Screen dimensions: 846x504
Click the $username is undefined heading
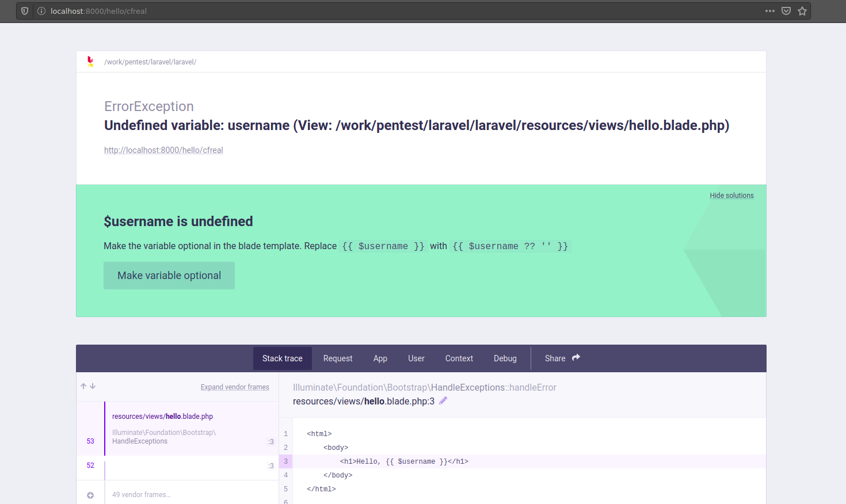point(178,222)
